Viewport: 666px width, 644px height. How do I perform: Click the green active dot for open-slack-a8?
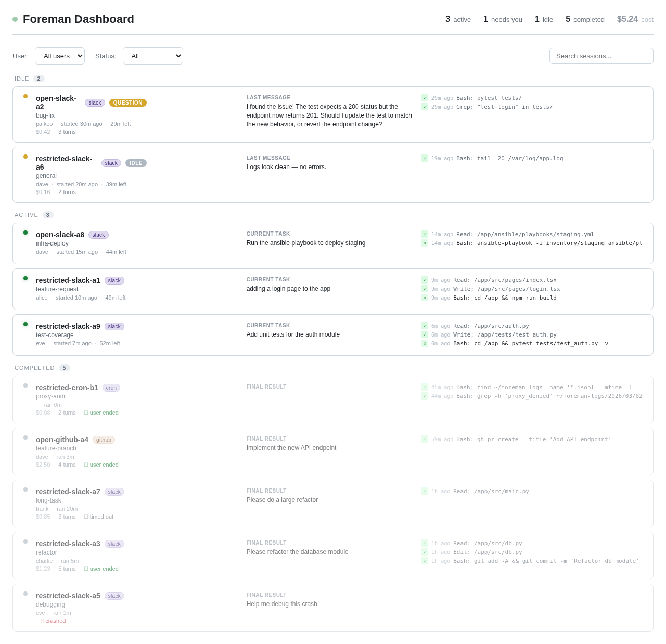pos(25,233)
